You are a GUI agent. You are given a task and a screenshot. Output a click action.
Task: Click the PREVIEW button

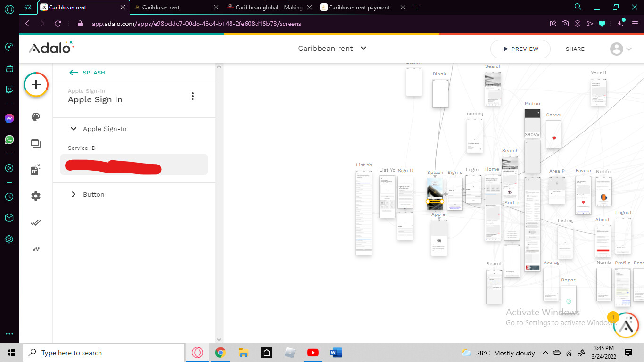click(520, 49)
